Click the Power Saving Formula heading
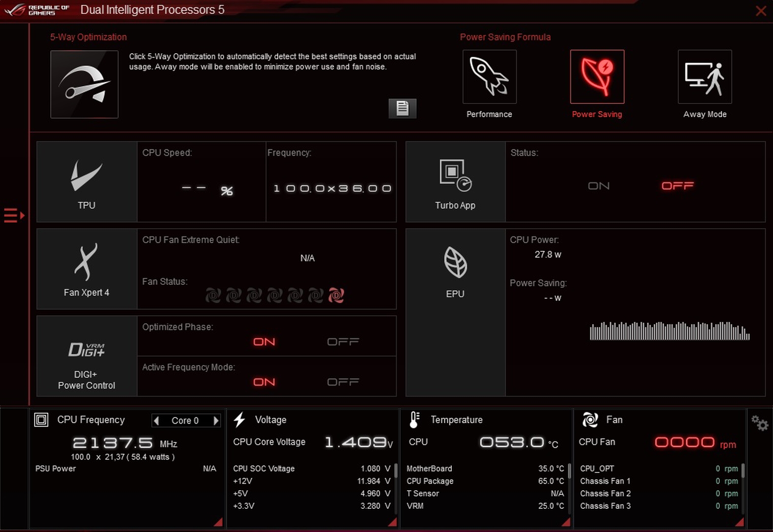This screenshot has height=532, width=773. [505, 37]
